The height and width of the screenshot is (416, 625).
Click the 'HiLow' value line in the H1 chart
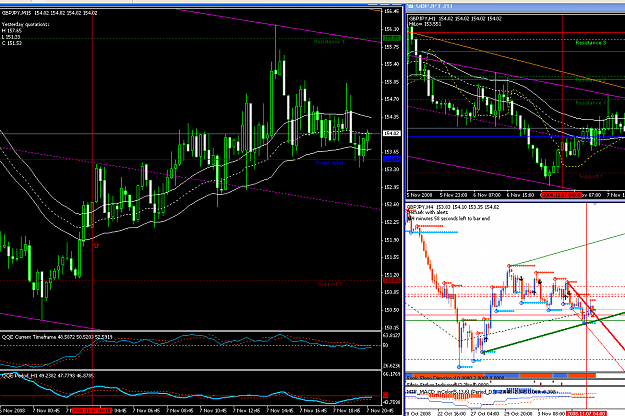tap(425, 24)
